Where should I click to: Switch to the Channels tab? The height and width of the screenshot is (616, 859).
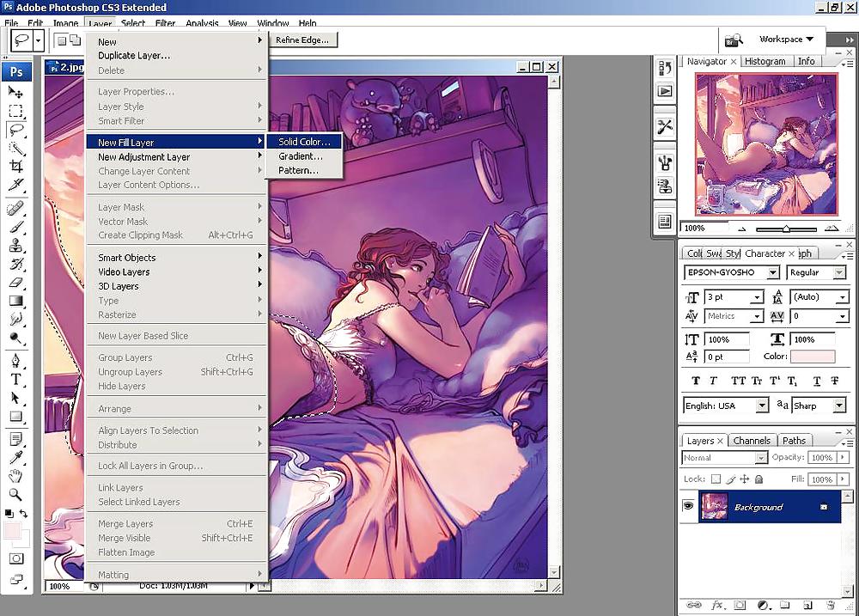751,441
